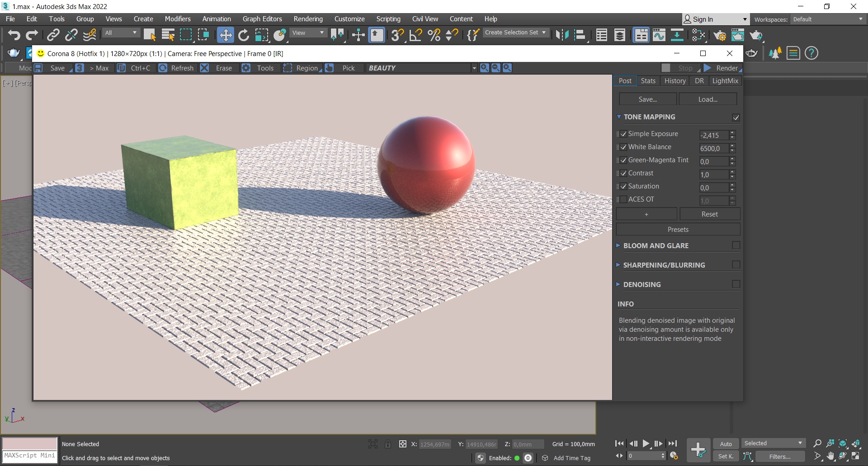Select the Move transform tool

click(225, 35)
